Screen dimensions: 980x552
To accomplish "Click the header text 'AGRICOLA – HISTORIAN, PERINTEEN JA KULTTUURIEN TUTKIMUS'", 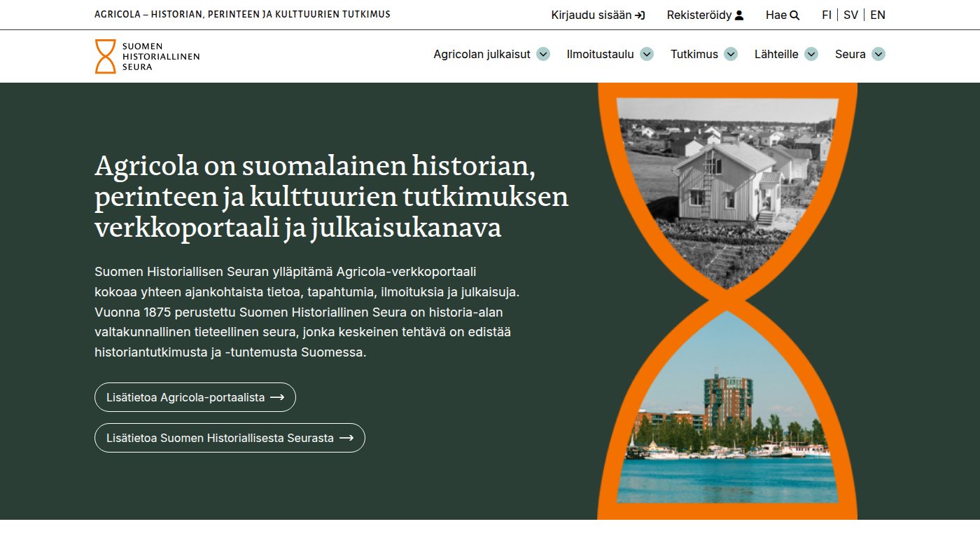I will pyautogui.click(x=242, y=14).
